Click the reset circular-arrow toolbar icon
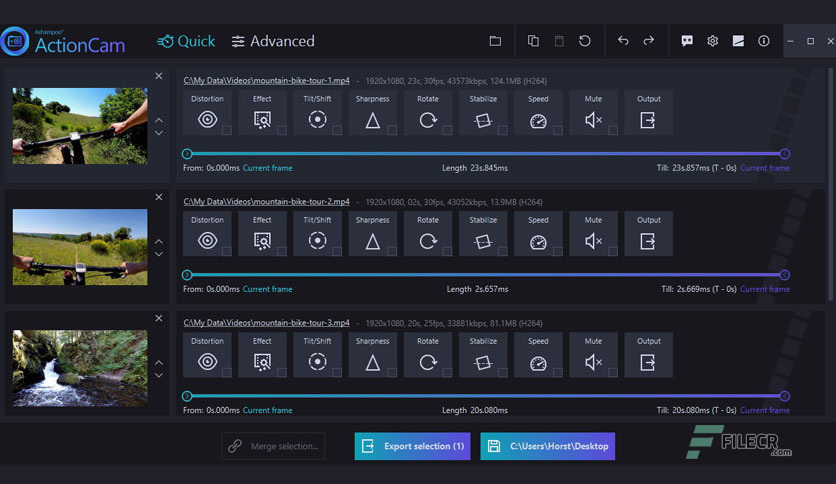Viewport: 836px width, 484px height. [585, 41]
